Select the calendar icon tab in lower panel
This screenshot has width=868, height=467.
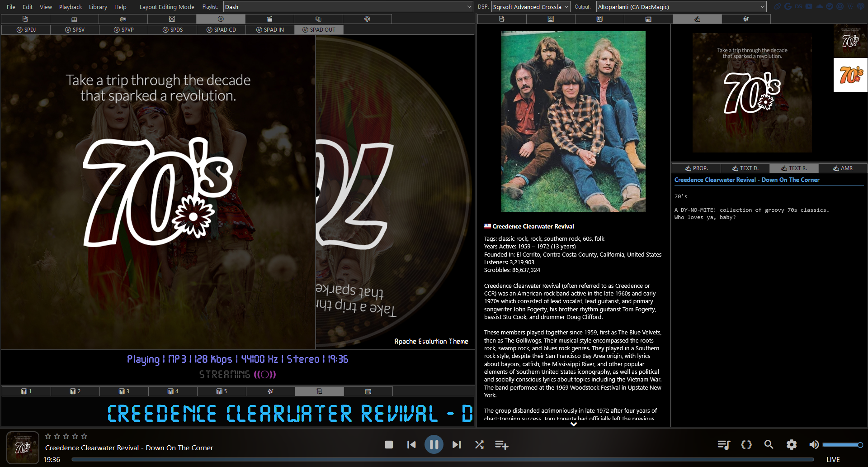point(368,391)
